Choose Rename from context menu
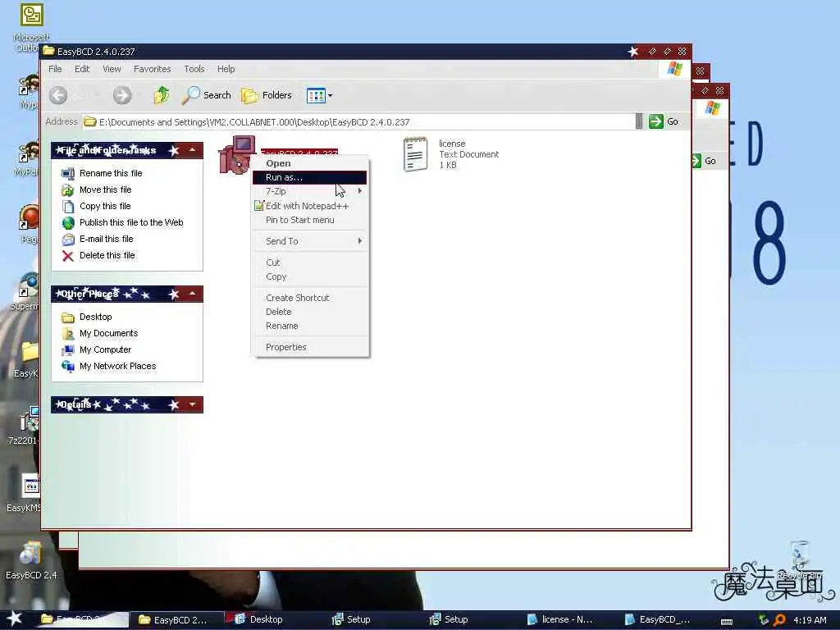Image resolution: width=840 pixels, height=630 pixels. click(310, 326)
